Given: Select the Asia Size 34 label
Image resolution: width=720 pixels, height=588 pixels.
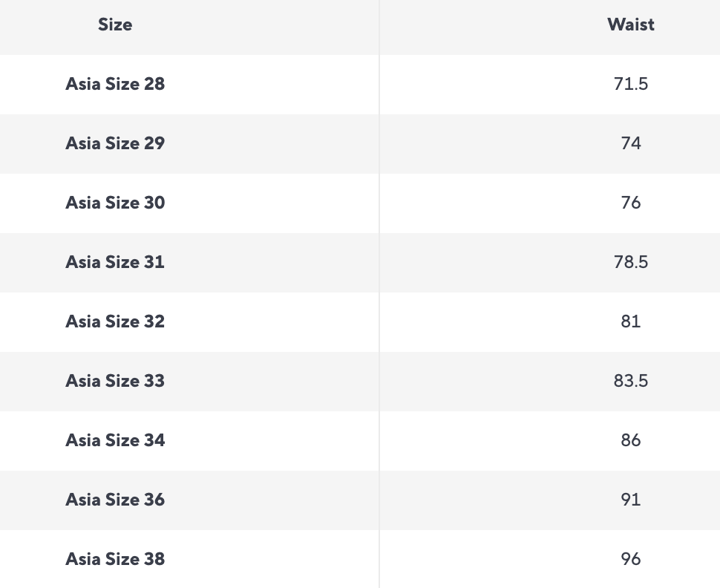Looking at the screenshot, I should (x=115, y=440).
